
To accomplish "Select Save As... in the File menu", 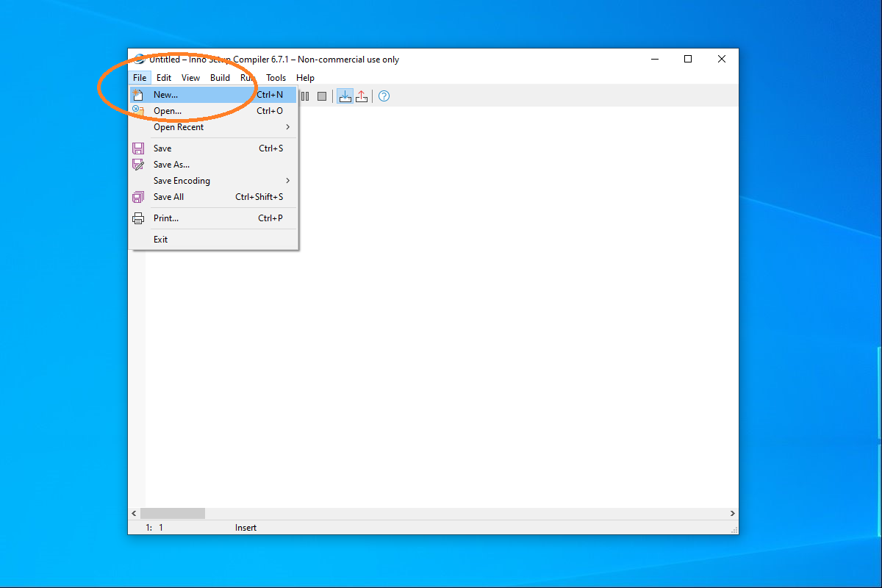I will click(x=213, y=165).
